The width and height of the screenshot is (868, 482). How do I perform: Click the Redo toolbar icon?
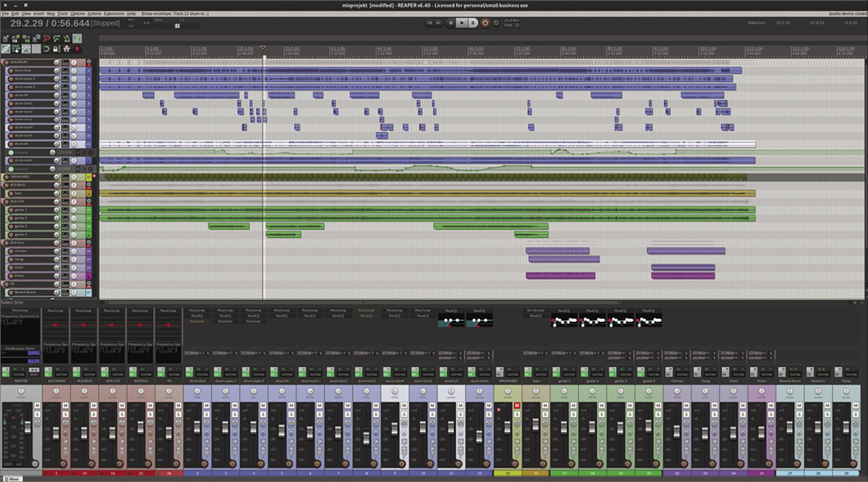[57, 38]
